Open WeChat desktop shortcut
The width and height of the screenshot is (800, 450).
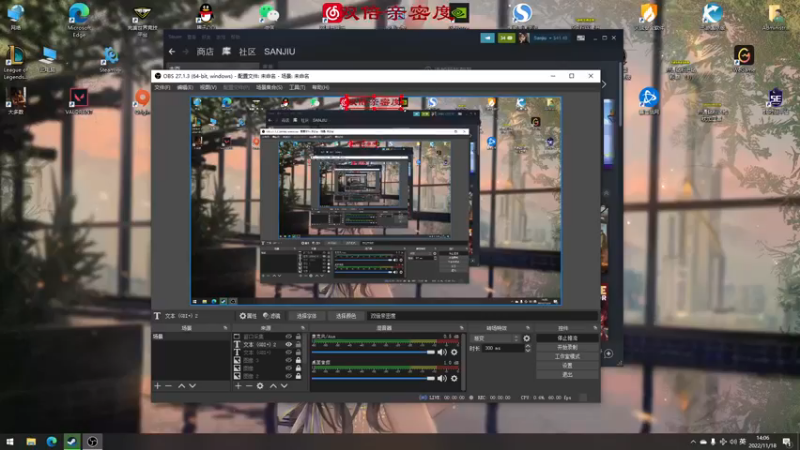point(269,15)
